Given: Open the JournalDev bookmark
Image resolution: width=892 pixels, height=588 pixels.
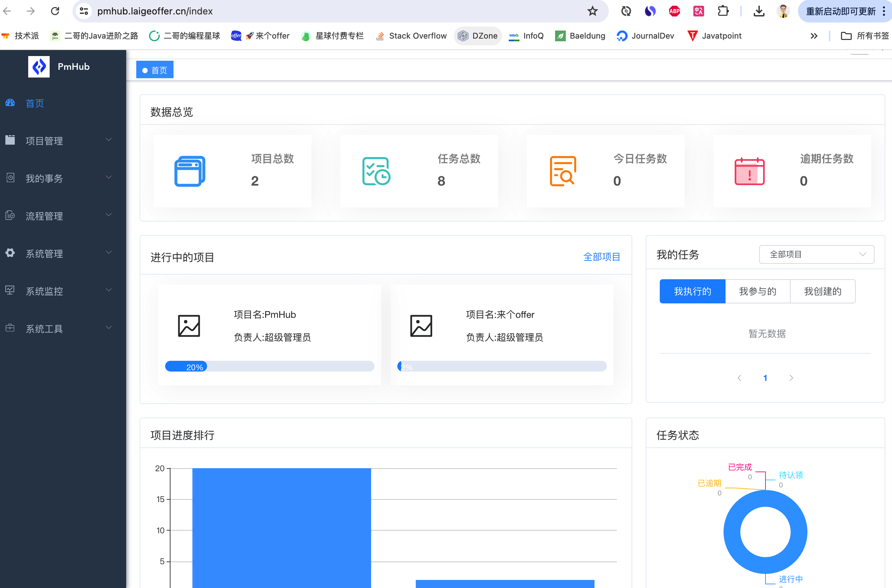Looking at the screenshot, I should [x=645, y=36].
